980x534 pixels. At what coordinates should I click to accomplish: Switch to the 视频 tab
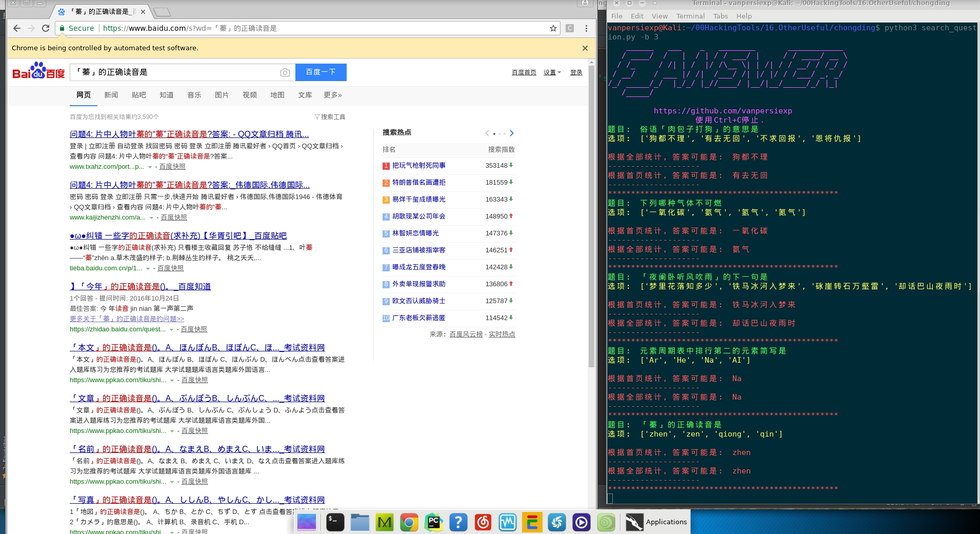point(250,95)
